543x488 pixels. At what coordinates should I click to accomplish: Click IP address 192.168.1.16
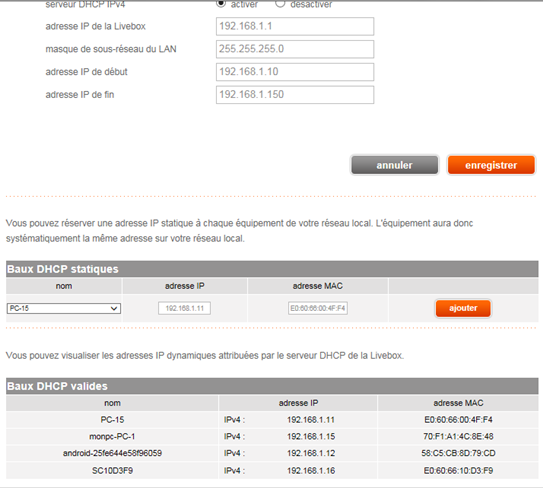pyautogui.click(x=311, y=471)
